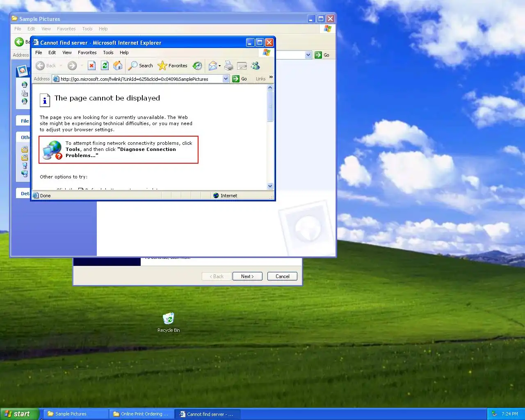The height and width of the screenshot is (420, 525).
Task: Open the Sample Pictures address bar dropdown
Action: 308,55
